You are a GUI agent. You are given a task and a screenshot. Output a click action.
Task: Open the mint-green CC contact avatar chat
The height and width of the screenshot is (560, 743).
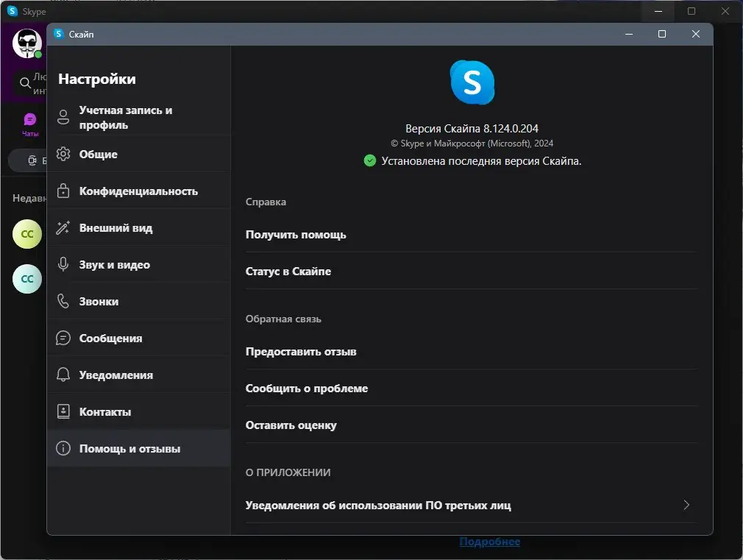[x=27, y=279]
